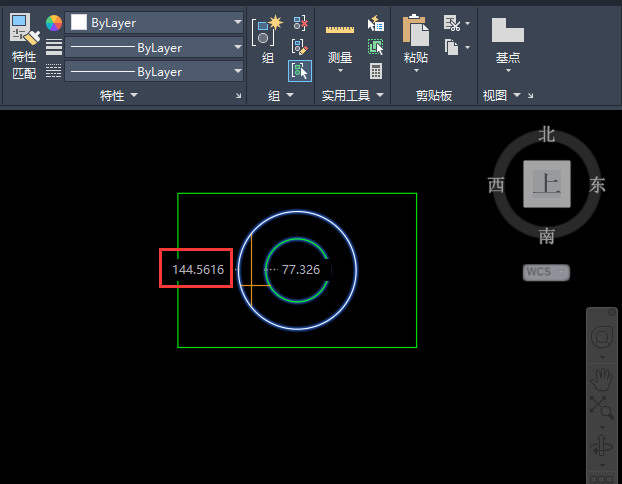
Task: Toggle the group selection on/off icon
Action: (x=299, y=71)
